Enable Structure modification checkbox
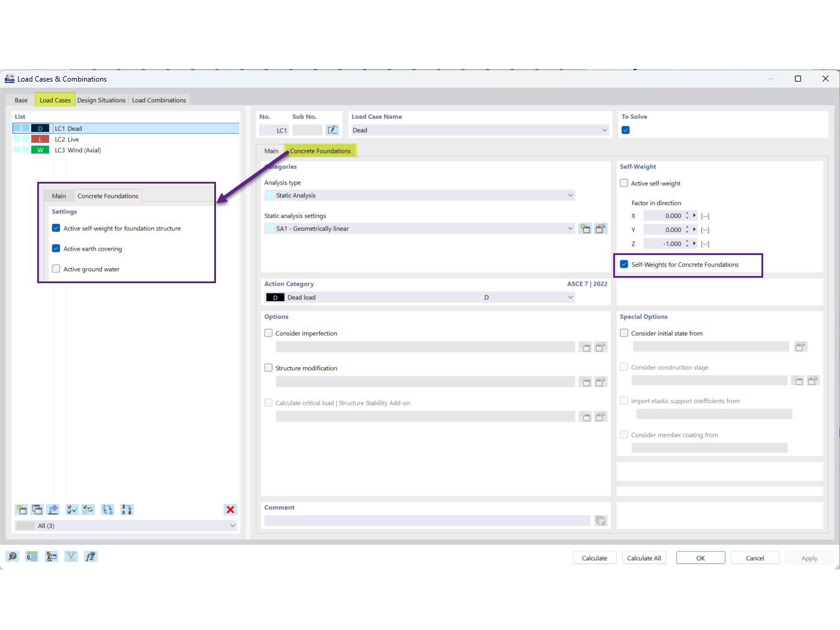 click(x=268, y=368)
